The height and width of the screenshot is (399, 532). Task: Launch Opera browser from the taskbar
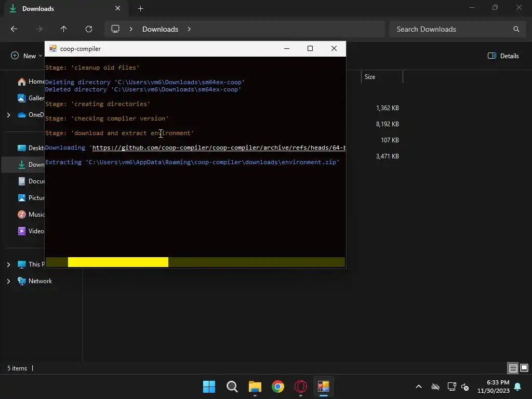301,387
